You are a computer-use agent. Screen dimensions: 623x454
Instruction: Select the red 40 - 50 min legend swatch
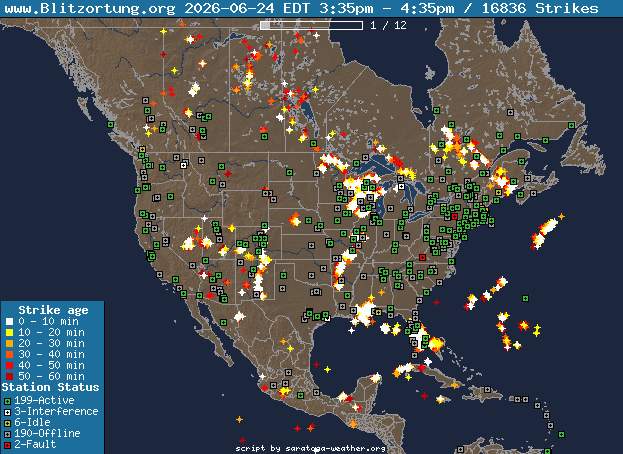tap(10, 365)
